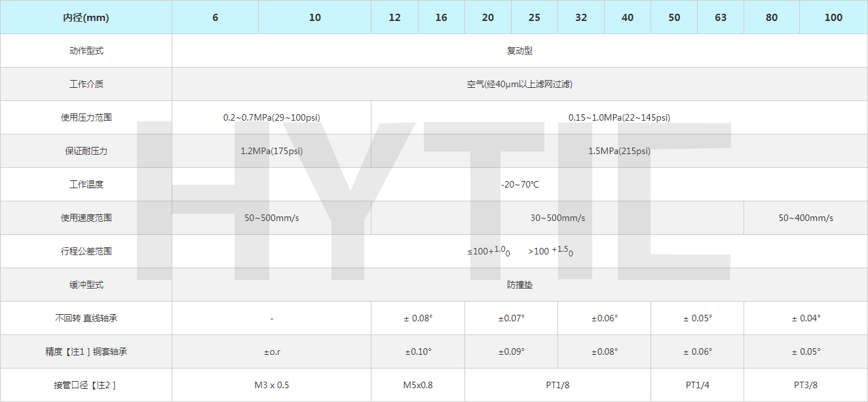Select the bore size 20 header cell
868x402 pixels.
(x=488, y=17)
